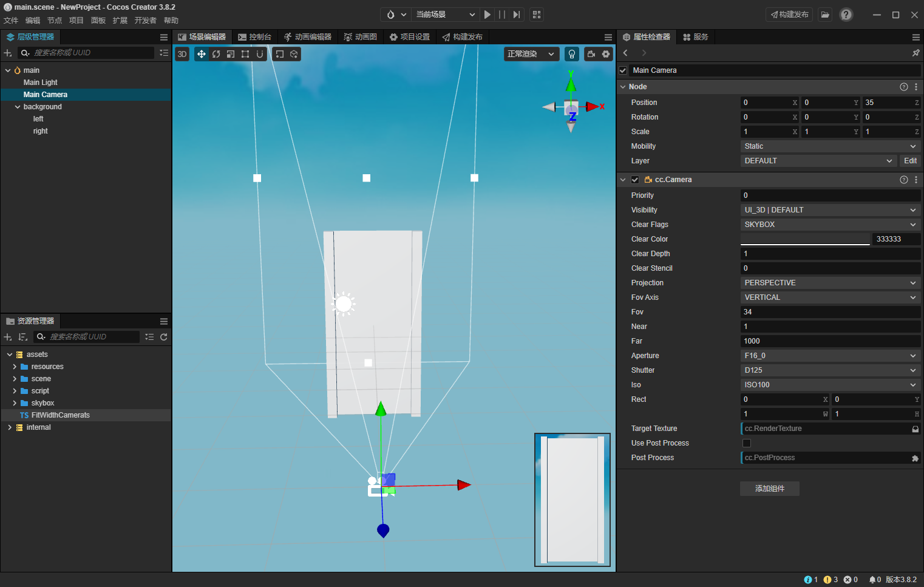Select the Rotate transform tool
This screenshot has width=924, height=587.
pos(216,54)
